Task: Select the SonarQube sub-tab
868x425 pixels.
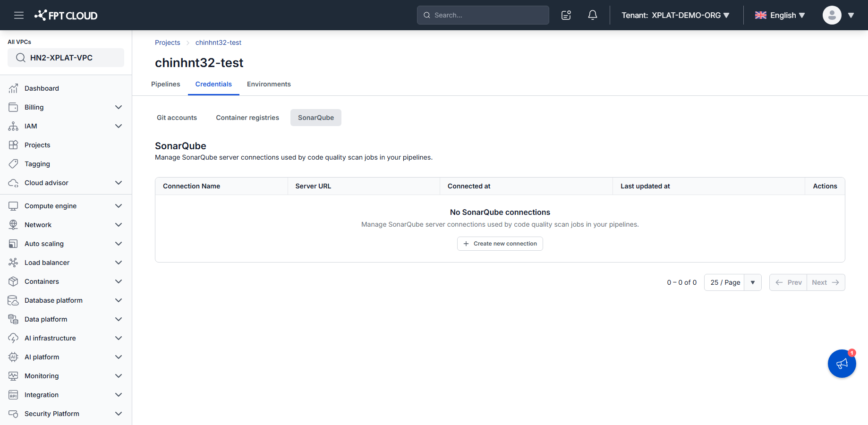Action: (x=316, y=118)
